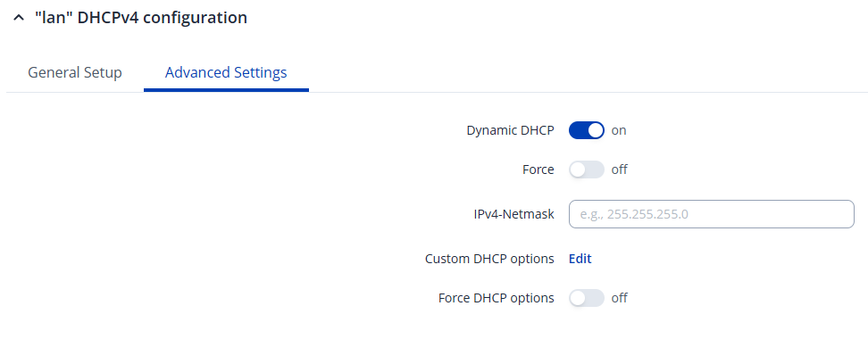Click the 255.255.255.0 placeholder text
The height and width of the screenshot is (339, 868).
(x=647, y=214)
